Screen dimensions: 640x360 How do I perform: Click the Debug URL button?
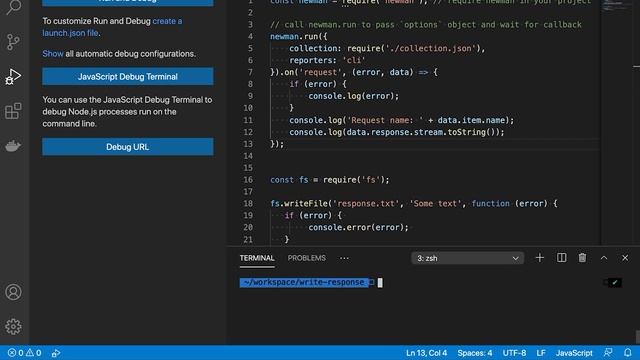(x=128, y=147)
